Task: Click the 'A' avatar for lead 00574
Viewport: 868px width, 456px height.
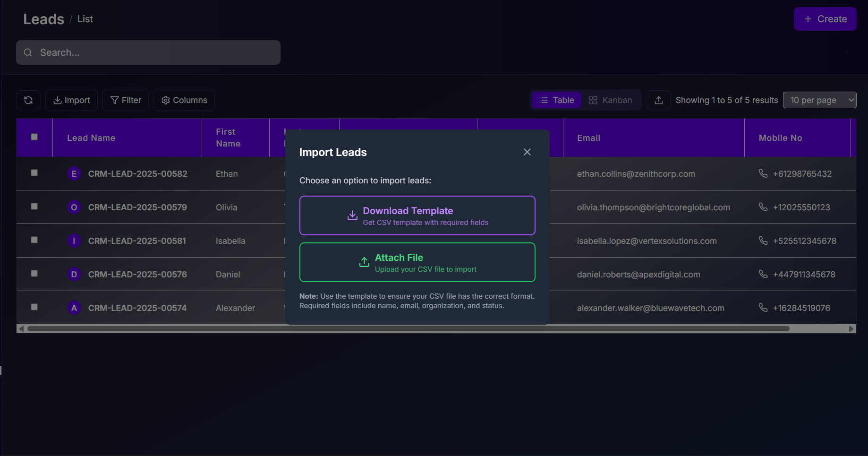Action: [x=74, y=308]
